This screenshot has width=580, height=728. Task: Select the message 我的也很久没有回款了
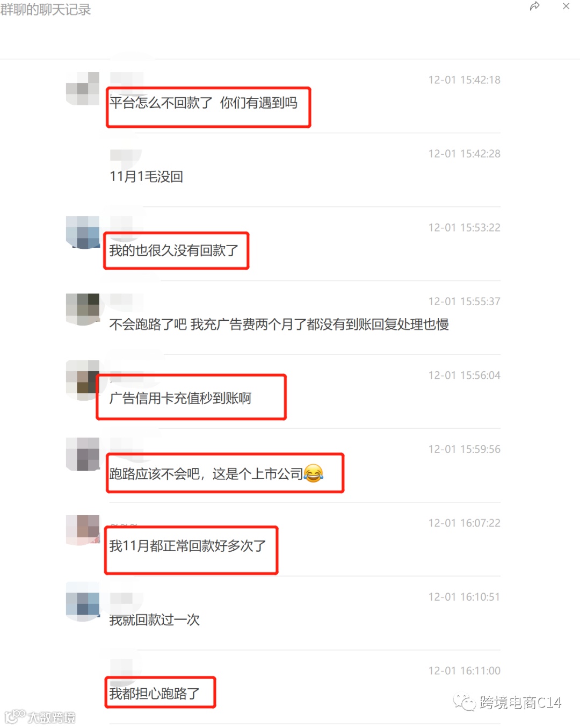tap(174, 250)
